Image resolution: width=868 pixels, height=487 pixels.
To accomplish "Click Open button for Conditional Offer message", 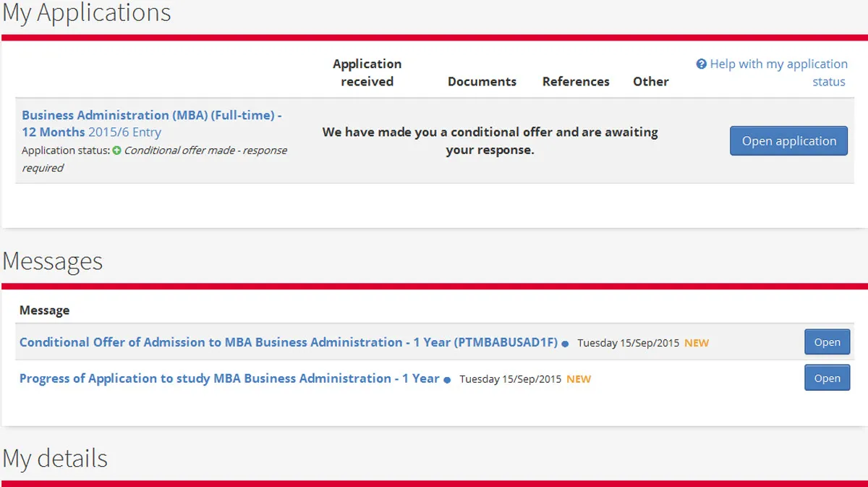I will tap(827, 342).
